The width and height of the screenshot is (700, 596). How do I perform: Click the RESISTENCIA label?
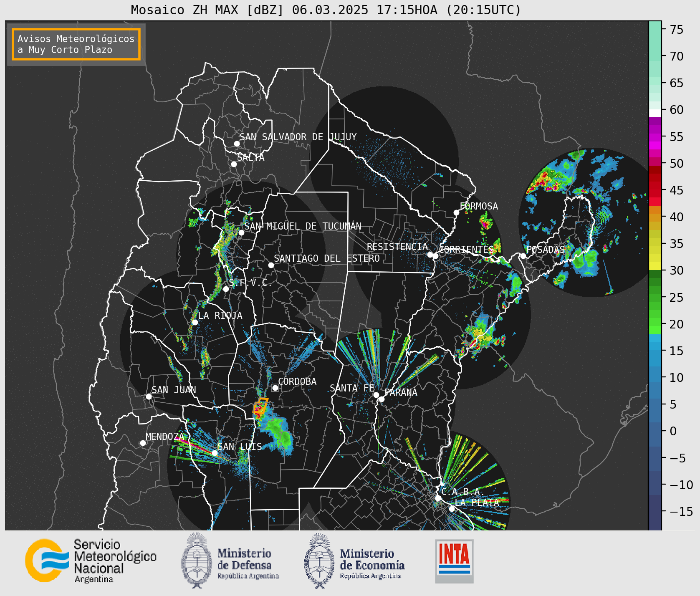397,247
